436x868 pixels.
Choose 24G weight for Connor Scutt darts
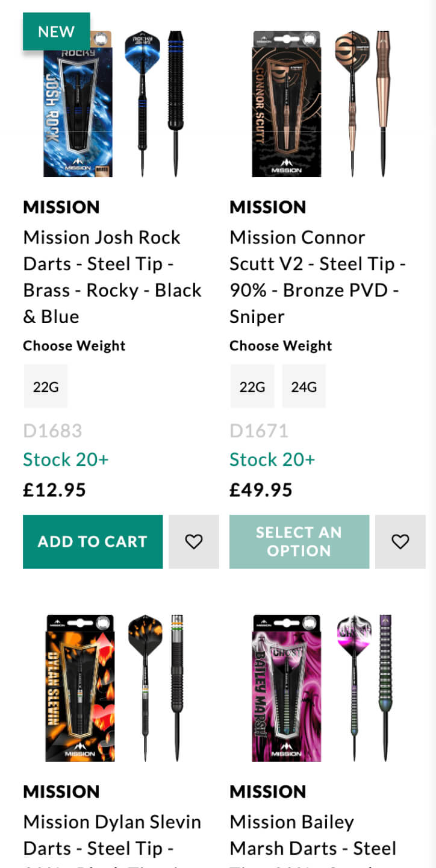click(304, 386)
